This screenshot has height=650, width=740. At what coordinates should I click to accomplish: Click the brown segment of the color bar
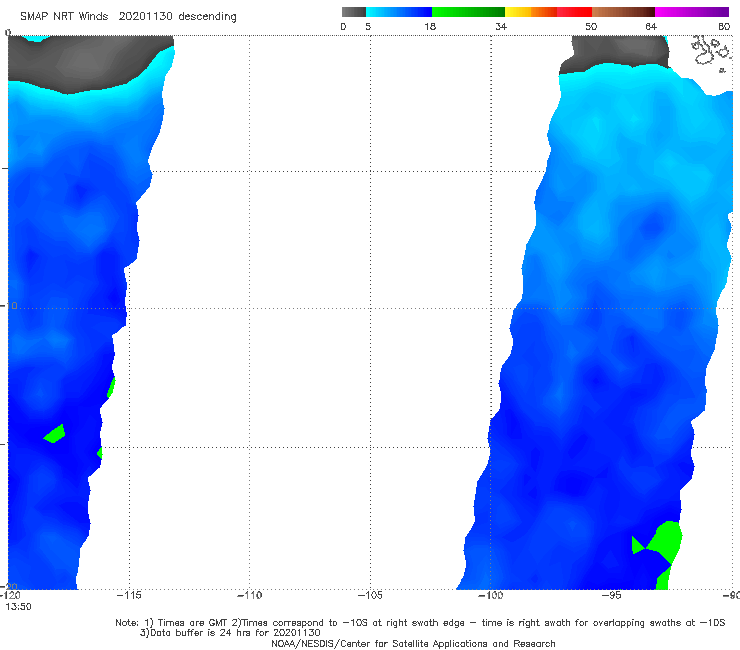click(x=623, y=12)
